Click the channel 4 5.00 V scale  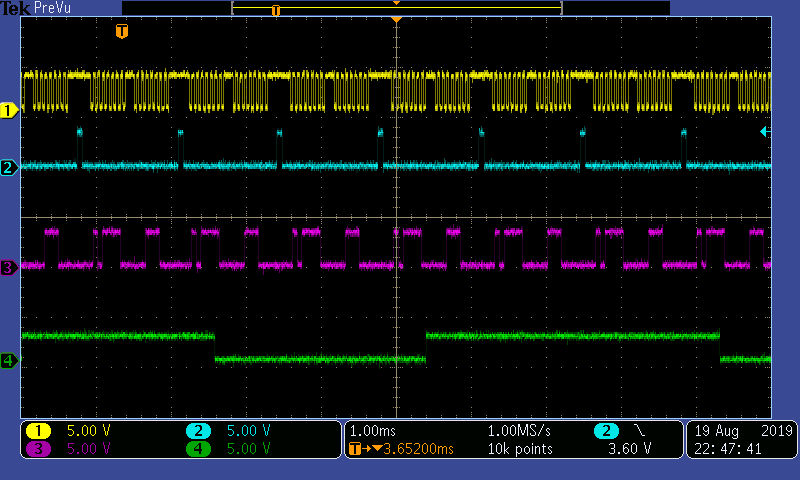click(248, 449)
